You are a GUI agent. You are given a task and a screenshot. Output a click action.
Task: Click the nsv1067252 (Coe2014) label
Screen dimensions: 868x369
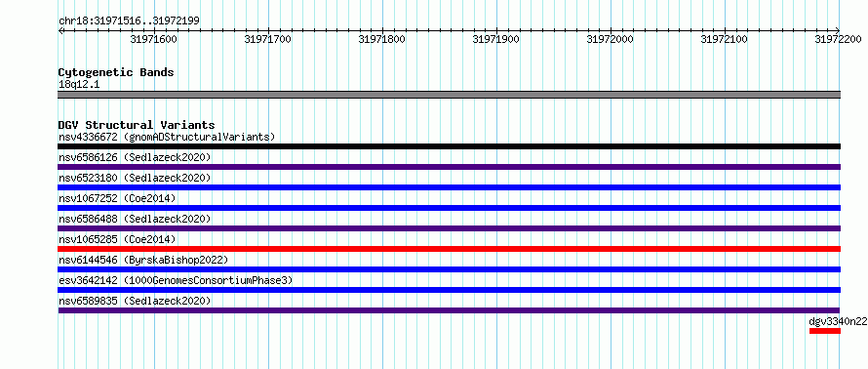117,198
